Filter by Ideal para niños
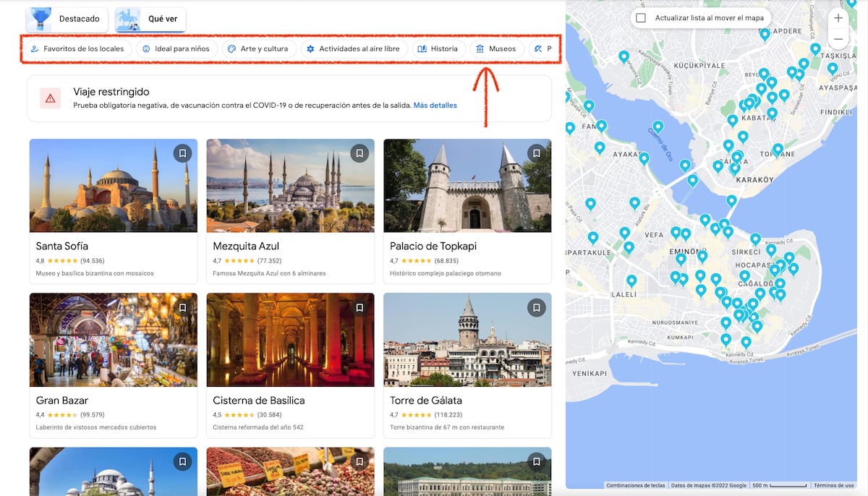 coord(176,49)
